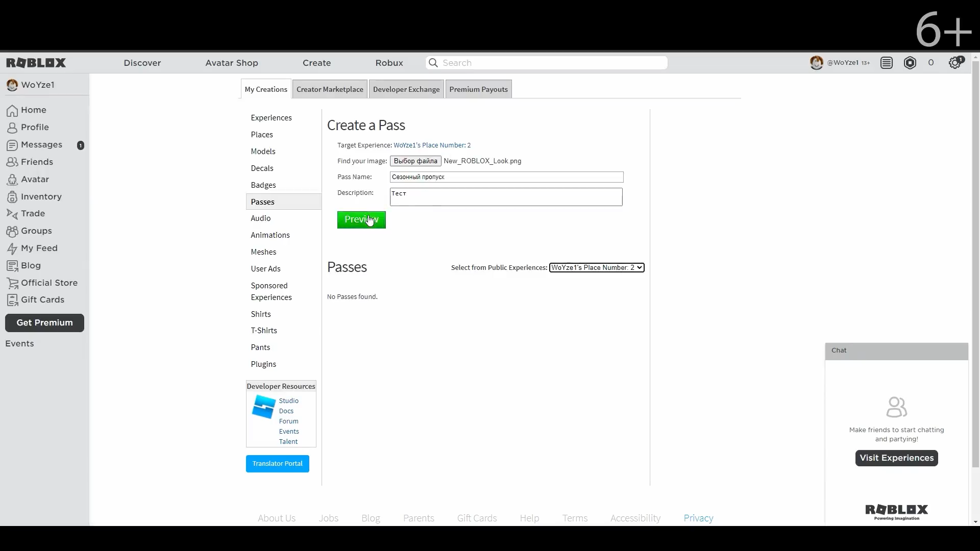Click the Blog sidebar icon
The image size is (980, 551).
coord(12,266)
